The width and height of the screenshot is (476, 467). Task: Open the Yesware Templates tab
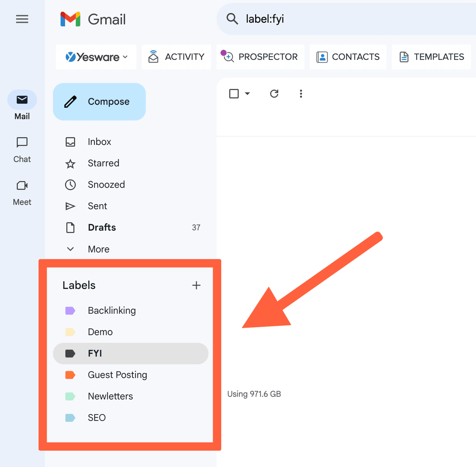point(431,57)
